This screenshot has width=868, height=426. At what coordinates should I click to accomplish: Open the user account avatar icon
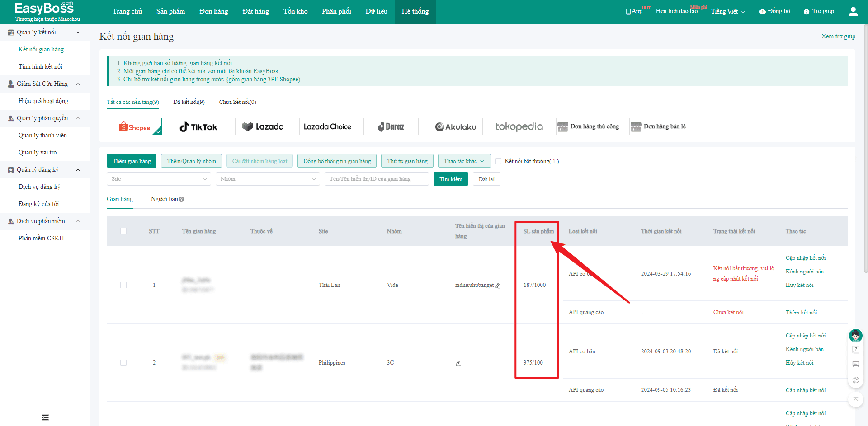[x=853, y=11]
